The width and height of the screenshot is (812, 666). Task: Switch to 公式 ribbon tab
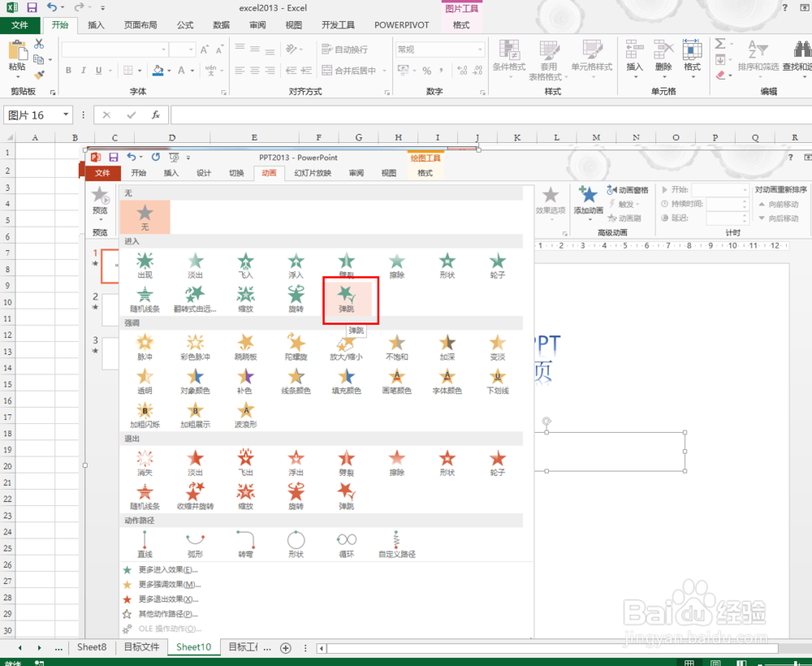(x=185, y=25)
